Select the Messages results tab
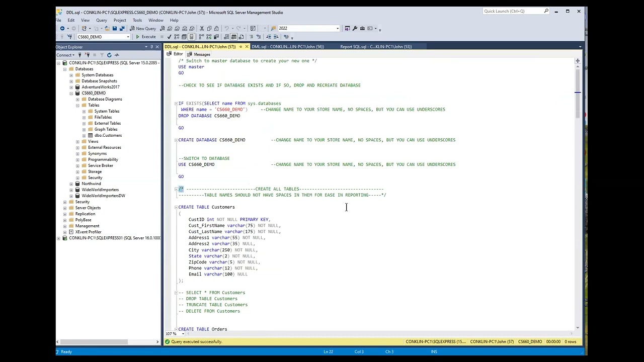 [x=199, y=54]
